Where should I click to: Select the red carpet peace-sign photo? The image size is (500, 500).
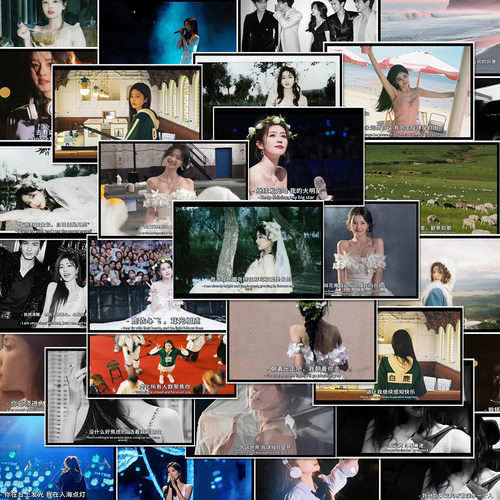click(161, 365)
